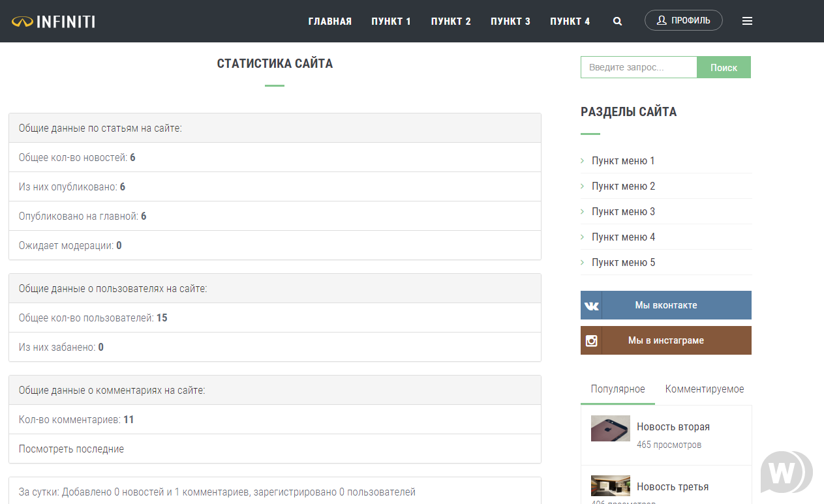The image size is (824, 504).
Task: Click the search magnifier icon in navbar
Action: point(617,22)
